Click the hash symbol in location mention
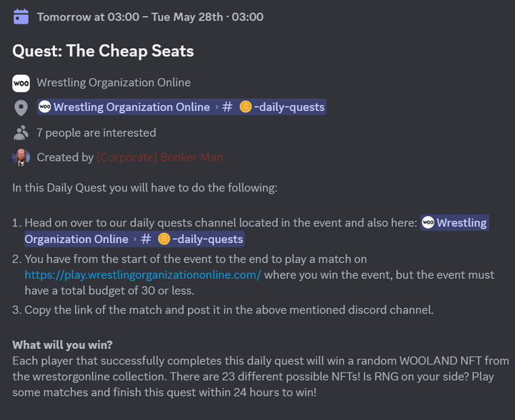The height and width of the screenshot is (420, 515). click(227, 107)
